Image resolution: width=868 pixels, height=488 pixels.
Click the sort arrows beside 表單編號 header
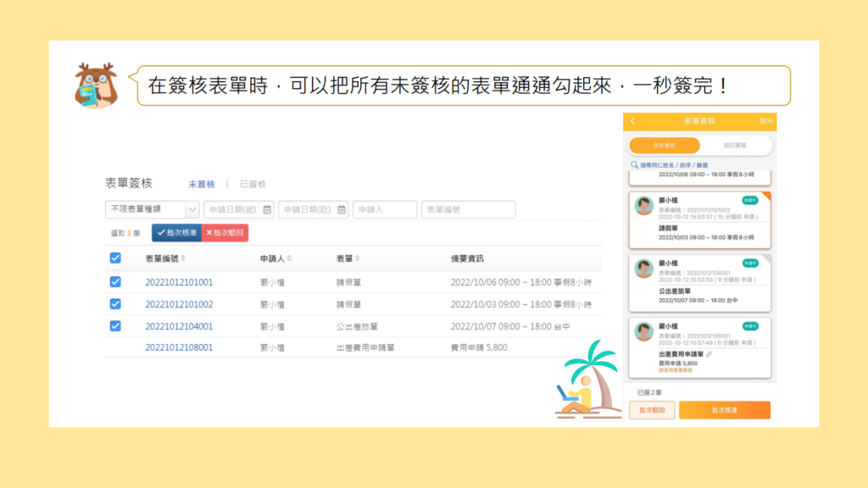coord(183,258)
